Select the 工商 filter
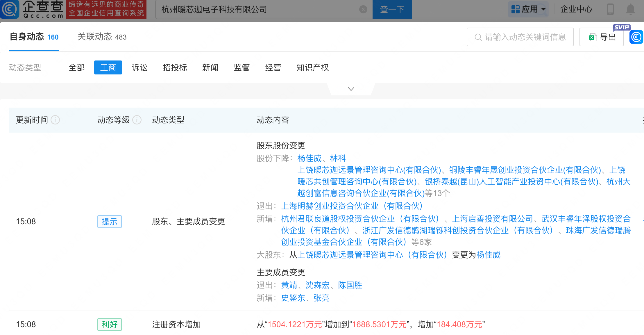Viewport: 644px width, 335px height. tap(108, 67)
